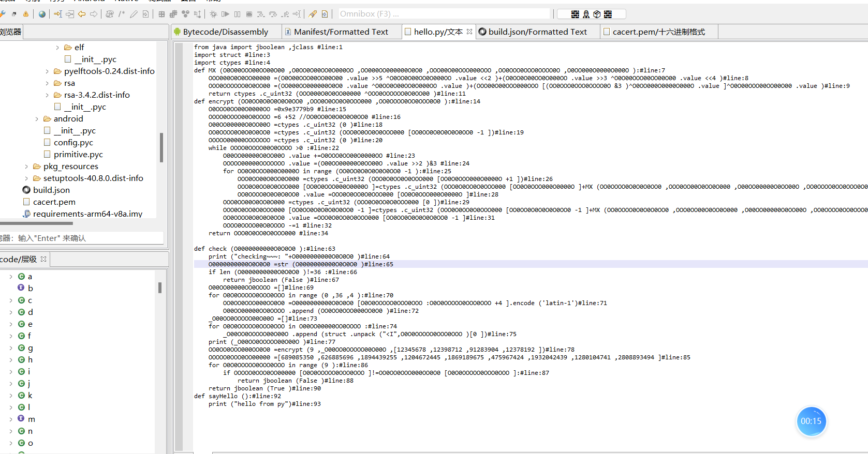Expand class k in hierarchy tree
868x454 pixels.
[x=11, y=396]
